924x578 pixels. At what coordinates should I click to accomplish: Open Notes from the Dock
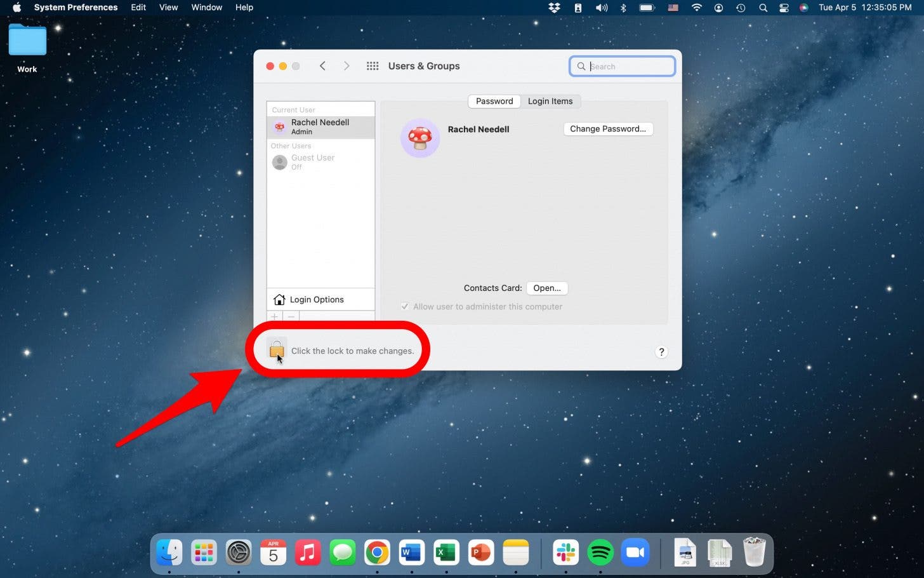515,553
